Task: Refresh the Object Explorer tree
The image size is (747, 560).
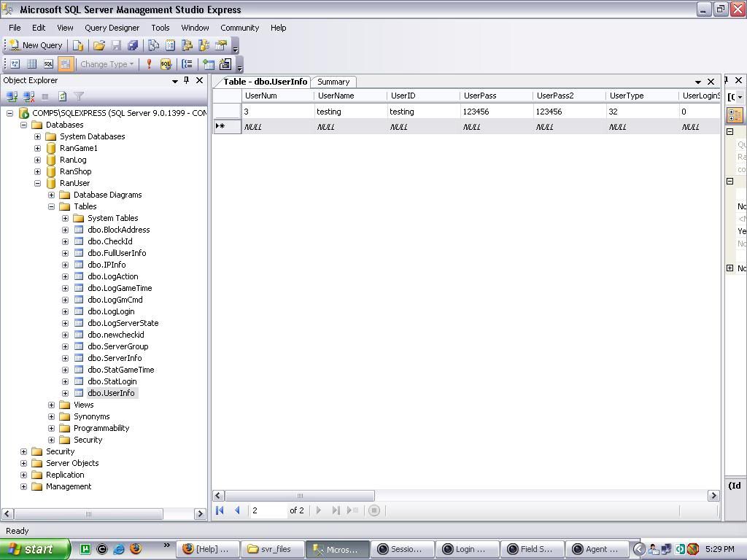Action: point(63,96)
